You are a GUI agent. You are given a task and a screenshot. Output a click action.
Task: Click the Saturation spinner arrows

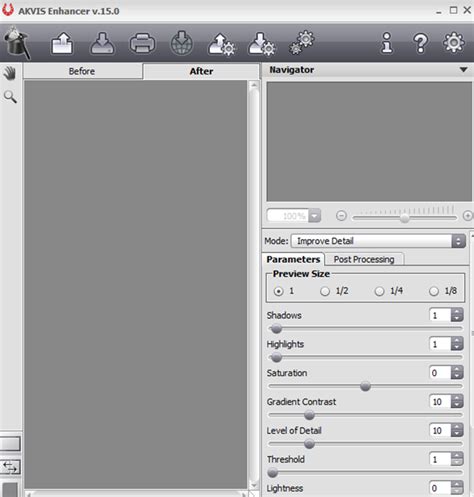[x=457, y=373]
